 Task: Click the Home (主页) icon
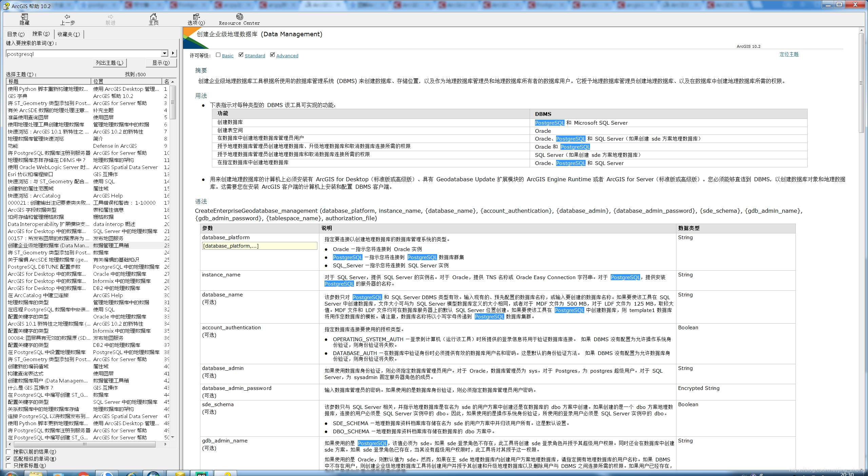coord(154,19)
